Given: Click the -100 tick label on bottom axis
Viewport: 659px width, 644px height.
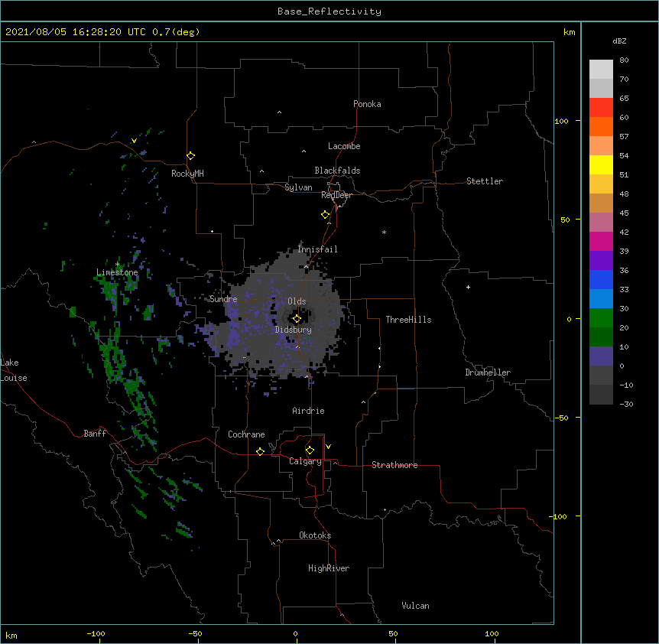Looking at the screenshot, I should click(x=96, y=633).
